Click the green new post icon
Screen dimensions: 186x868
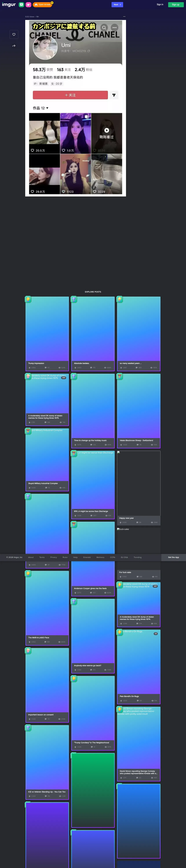[21, 5]
